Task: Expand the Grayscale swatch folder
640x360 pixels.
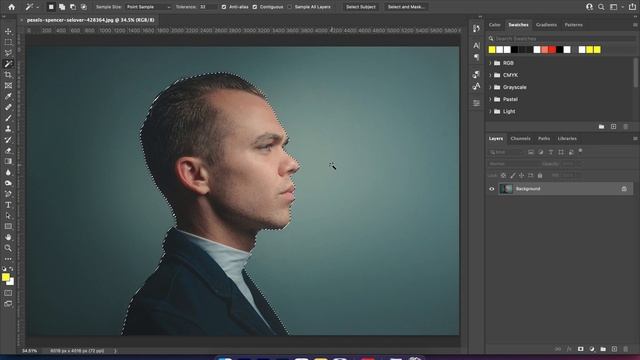Action: pyautogui.click(x=490, y=87)
